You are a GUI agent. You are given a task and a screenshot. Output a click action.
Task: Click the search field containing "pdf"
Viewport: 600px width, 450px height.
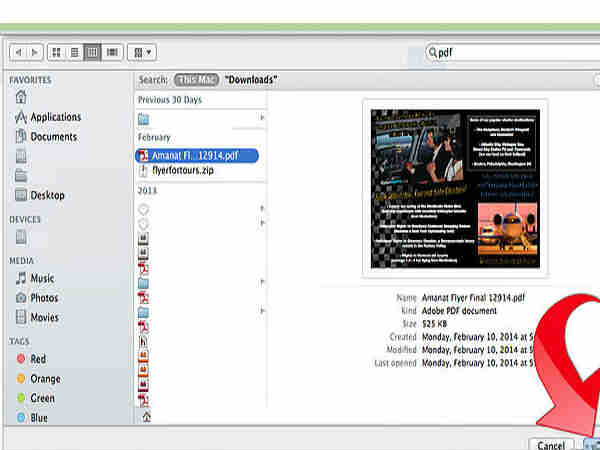tap(510, 52)
